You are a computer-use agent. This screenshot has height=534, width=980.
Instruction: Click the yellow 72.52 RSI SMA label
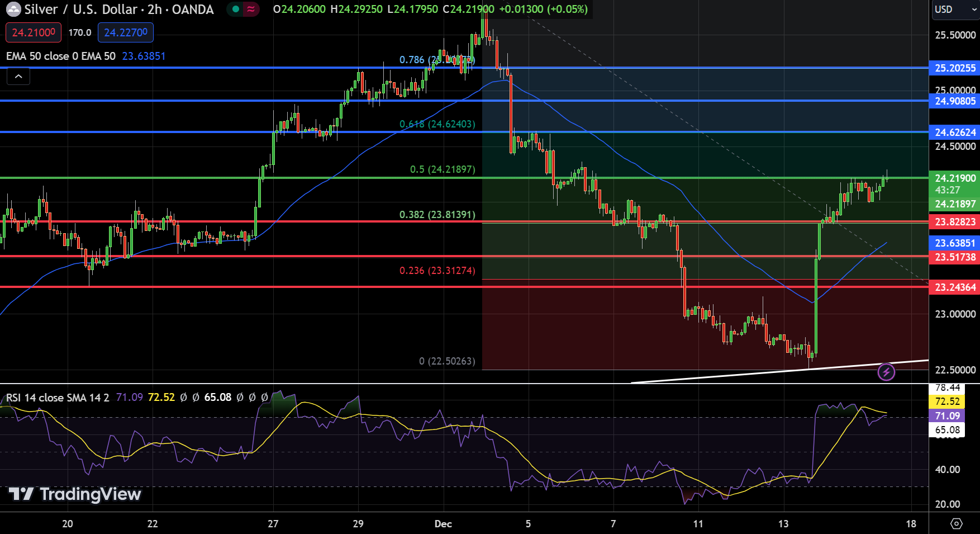(947, 401)
